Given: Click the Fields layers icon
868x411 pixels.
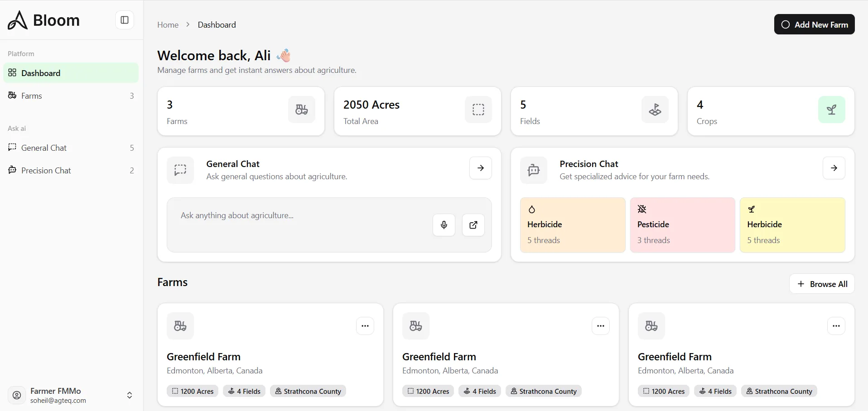Looking at the screenshot, I should tap(655, 110).
